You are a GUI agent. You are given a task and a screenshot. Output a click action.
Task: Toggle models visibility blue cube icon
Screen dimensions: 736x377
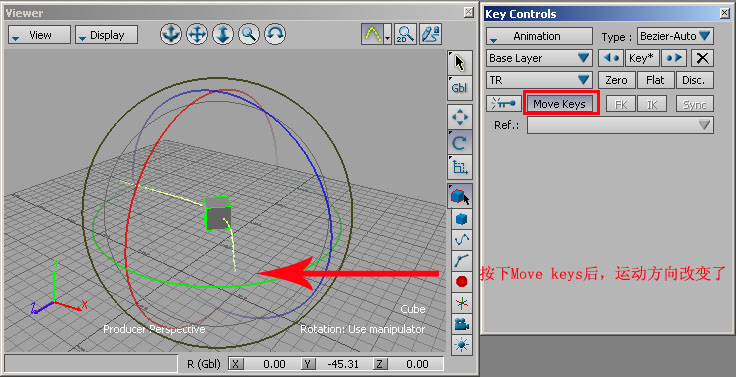[x=462, y=219]
